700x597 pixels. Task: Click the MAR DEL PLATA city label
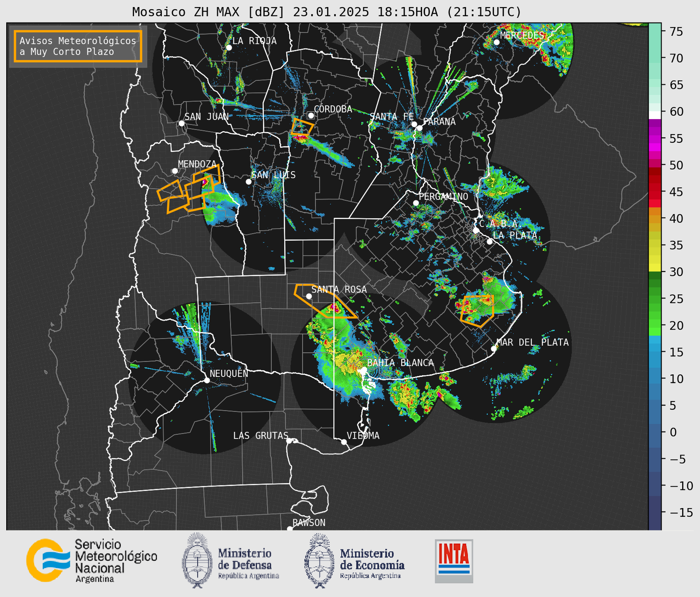[x=532, y=343]
